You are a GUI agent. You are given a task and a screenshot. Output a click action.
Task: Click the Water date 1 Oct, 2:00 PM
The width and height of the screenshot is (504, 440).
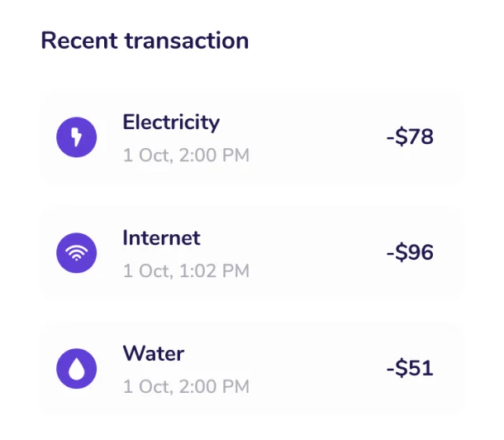[x=186, y=386]
